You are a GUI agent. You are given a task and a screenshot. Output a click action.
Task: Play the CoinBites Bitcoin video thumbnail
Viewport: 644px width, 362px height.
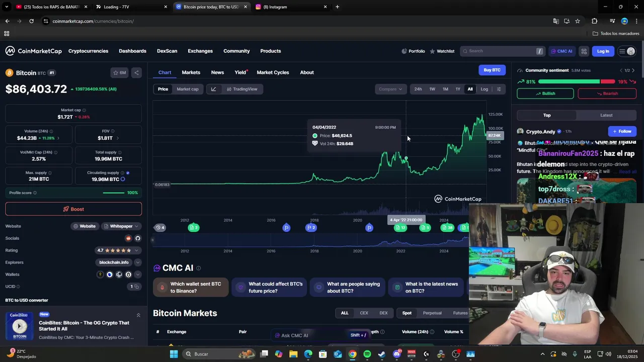pyautogui.click(x=20, y=326)
